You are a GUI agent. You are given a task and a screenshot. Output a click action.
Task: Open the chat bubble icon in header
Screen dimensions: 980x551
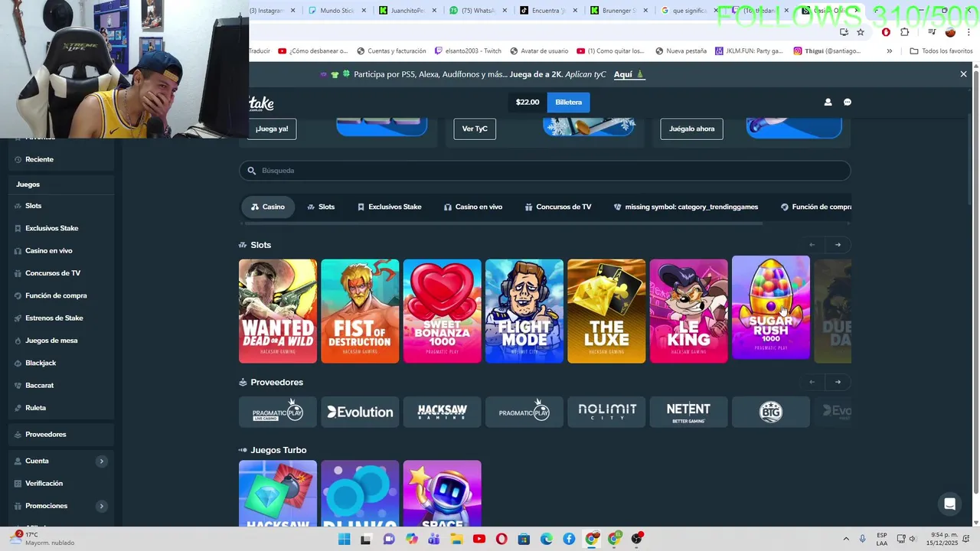pos(848,102)
